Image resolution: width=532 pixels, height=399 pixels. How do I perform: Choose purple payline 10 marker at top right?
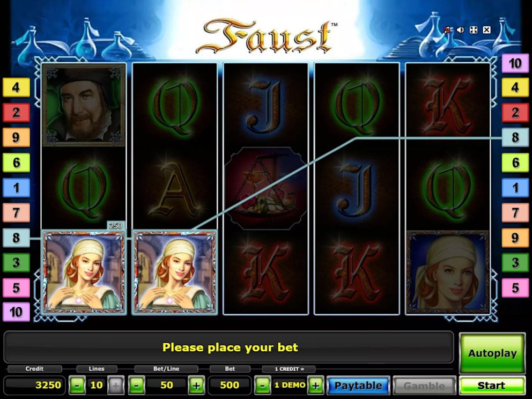click(x=515, y=63)
